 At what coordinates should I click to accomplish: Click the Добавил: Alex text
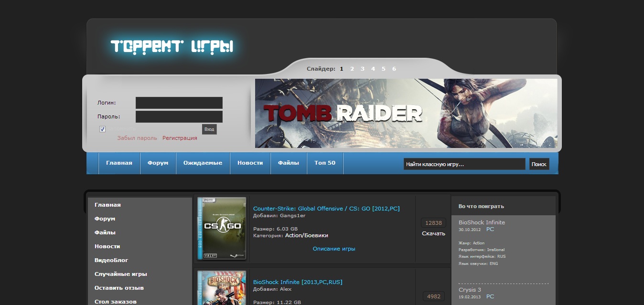click(x=272, y=289)
